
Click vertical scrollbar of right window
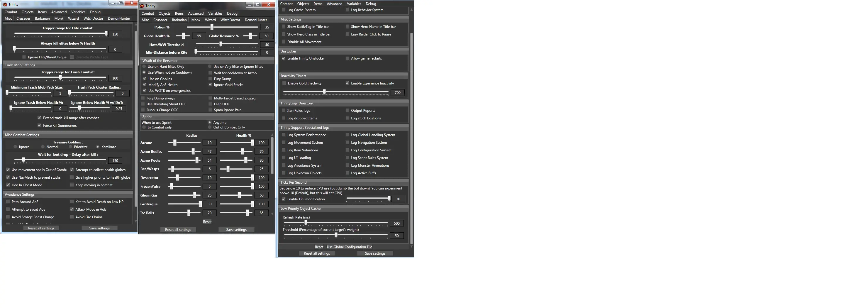click(411, 138)
